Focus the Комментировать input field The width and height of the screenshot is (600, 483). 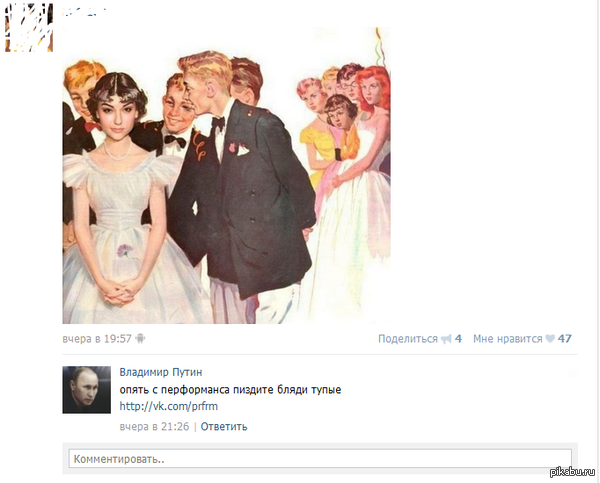[320, 459]
